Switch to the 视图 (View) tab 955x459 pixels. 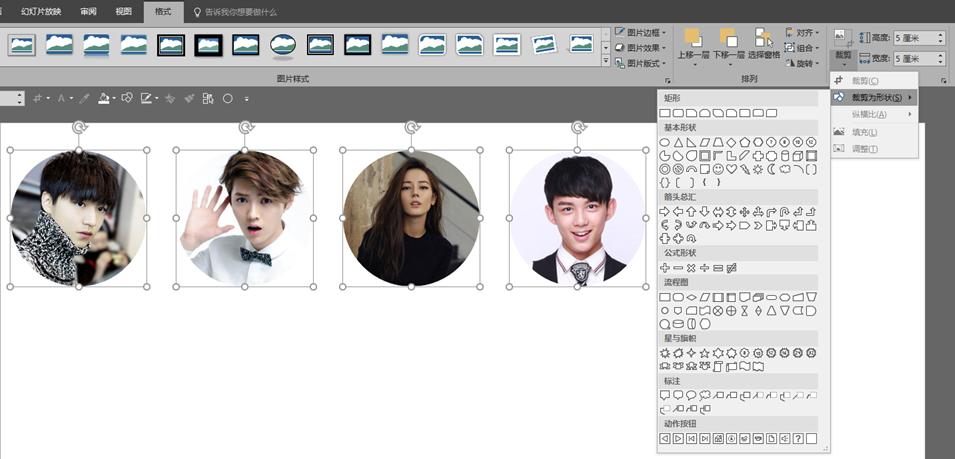(x=123, y=12)
